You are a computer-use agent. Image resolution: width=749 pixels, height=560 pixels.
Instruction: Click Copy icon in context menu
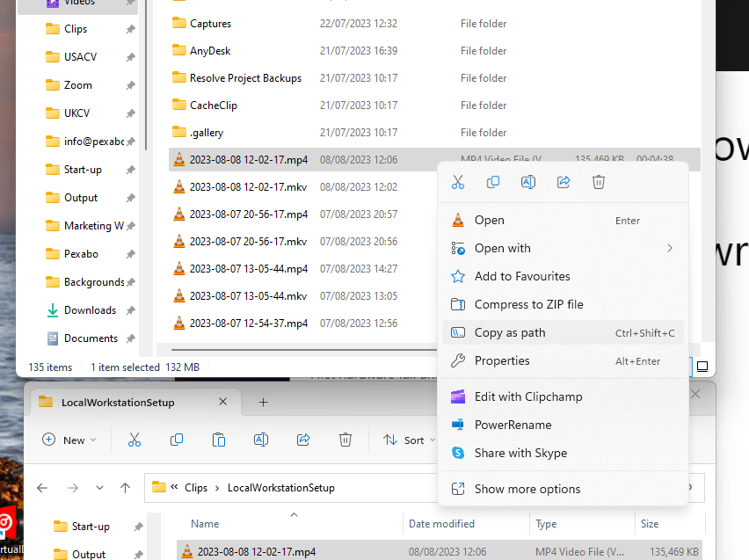493,182
